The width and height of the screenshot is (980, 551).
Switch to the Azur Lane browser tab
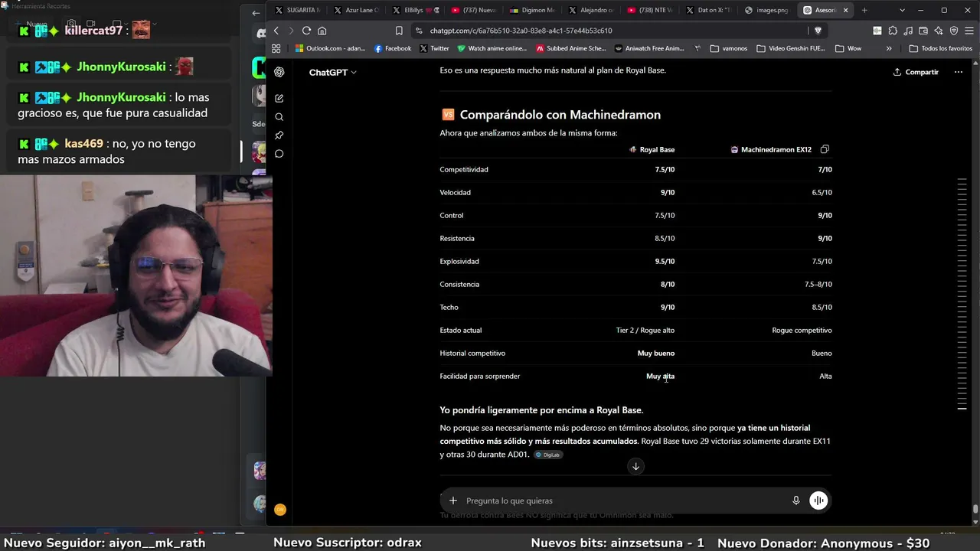point(356,10)
